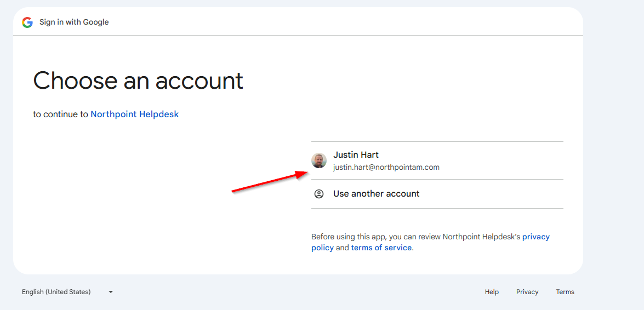644x310 pixels.
Task: Open the Northpoint Helpdesk link
Action: coord(134,114)
